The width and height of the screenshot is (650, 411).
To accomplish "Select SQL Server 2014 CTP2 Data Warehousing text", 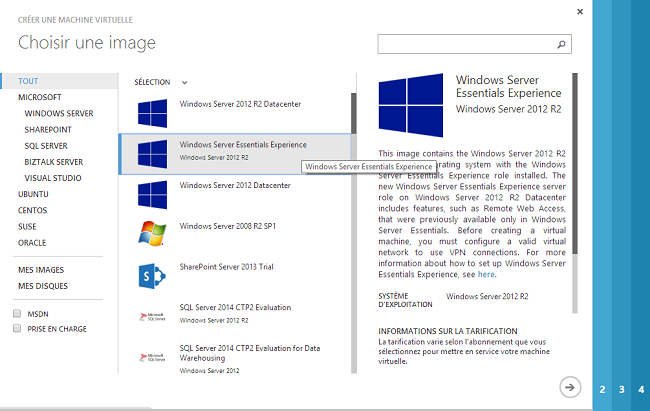I will 250,353.
